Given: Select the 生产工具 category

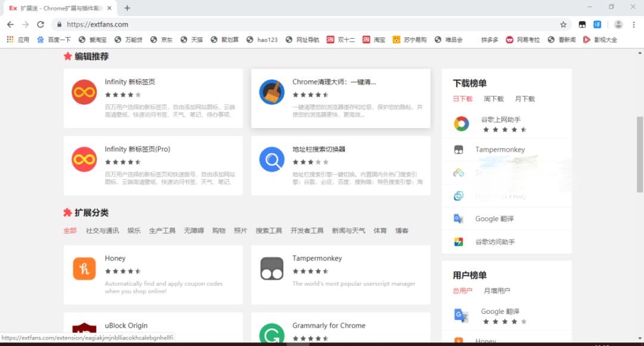Looking at the screenshot, I should (162, 230).
